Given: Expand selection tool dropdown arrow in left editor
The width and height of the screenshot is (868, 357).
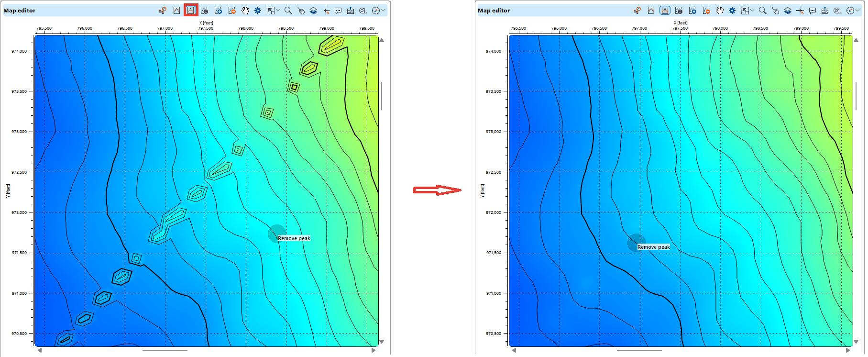Looking at the screenshot, I should (x=278, y=10).
